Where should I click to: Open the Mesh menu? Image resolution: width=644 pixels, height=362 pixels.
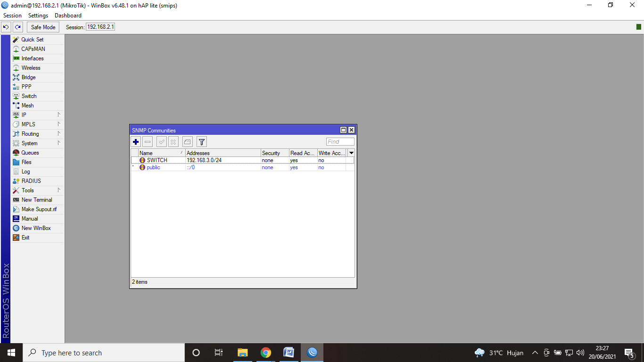(37, 106)
